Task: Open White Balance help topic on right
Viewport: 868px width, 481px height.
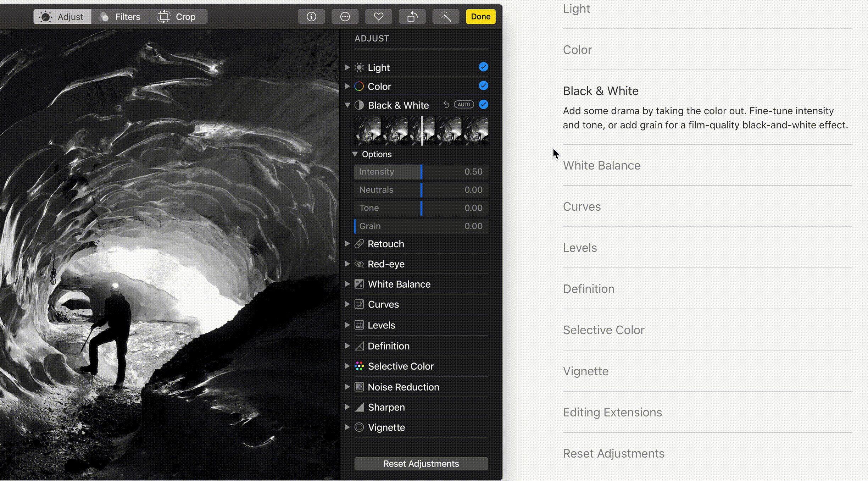Action: click(x=602, y=165)
